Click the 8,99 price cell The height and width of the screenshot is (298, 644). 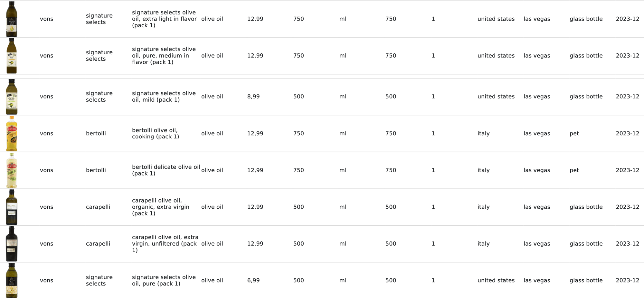pos(253,96)
